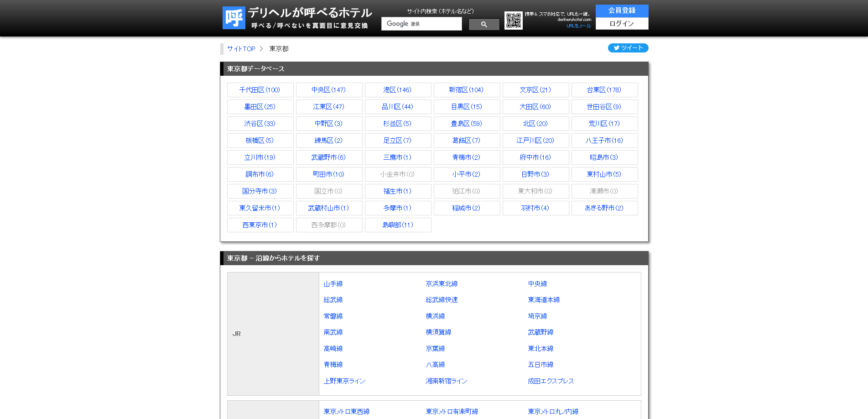Choose 渋谷区(33) entry
The height and width of the screenshot is (419, 868).
(x=260, y=124)
